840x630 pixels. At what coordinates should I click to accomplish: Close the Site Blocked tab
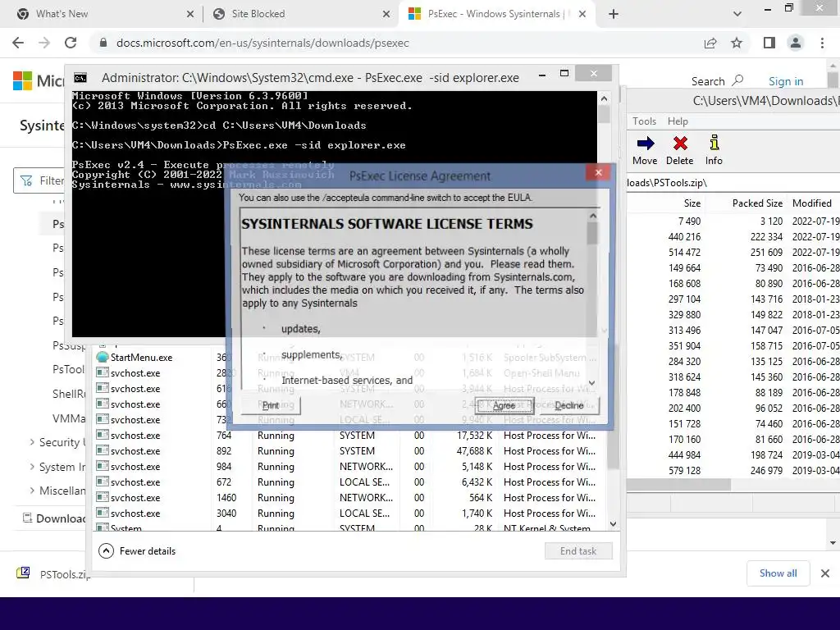(386, 14)
